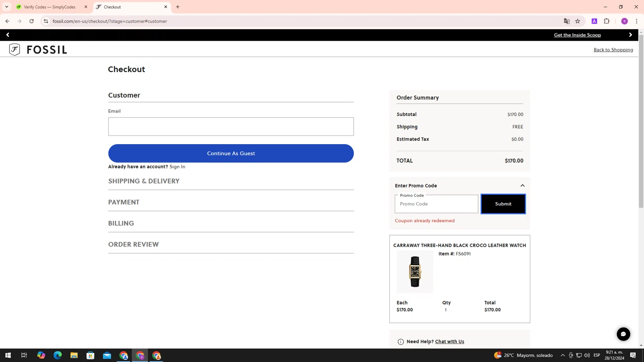Open the Copilot icon on the taskbar
The width and height of the screenshot is (644, 362).
point(41,355)
